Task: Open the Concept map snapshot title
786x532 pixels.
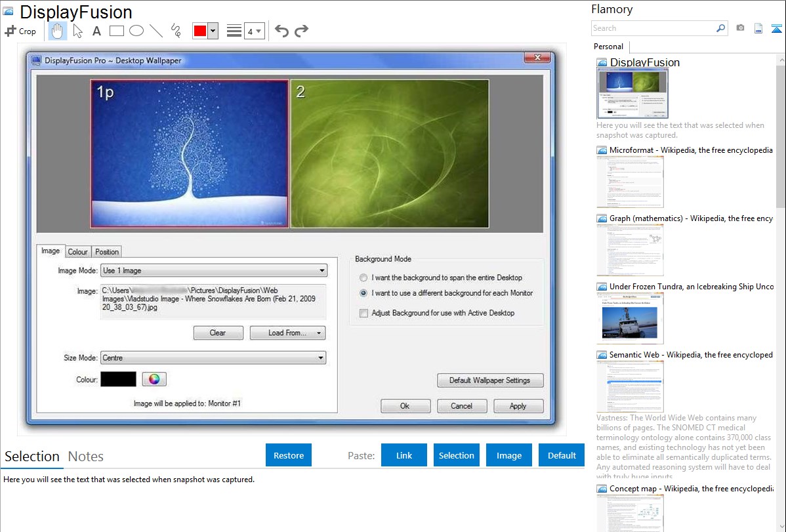Action: pyautogui.click(x=691, y=488)
